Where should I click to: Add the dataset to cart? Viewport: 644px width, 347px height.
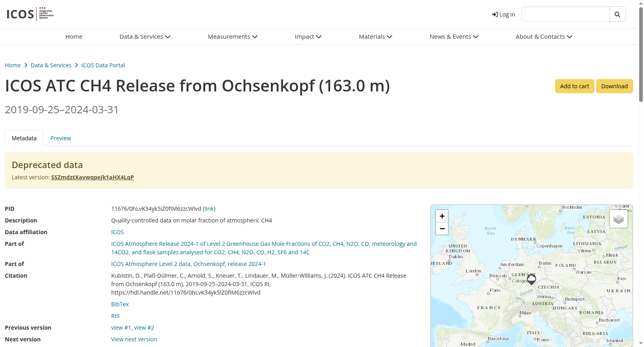[574, 86]
